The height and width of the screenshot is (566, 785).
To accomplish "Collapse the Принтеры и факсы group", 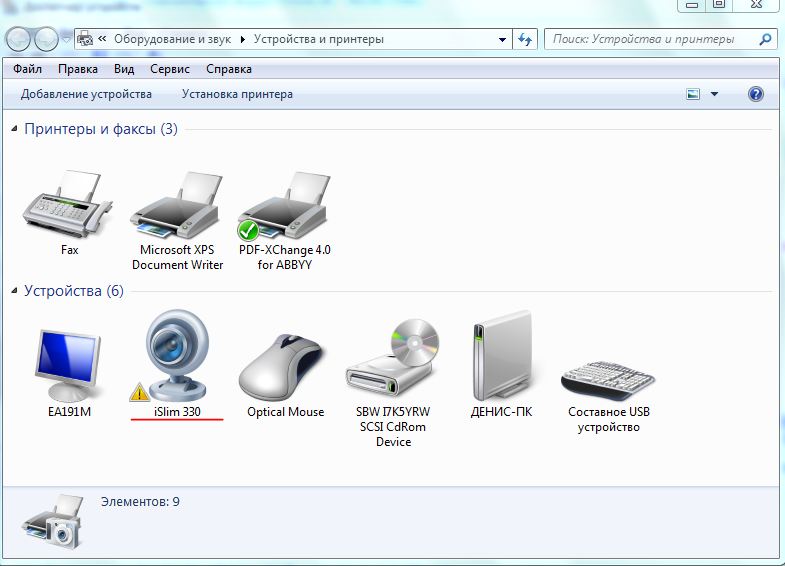I will coord(15,129).
